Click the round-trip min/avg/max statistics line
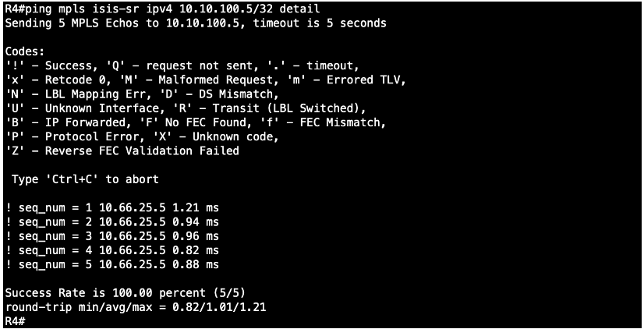This screenshot has height=329, width=644. 136,307
